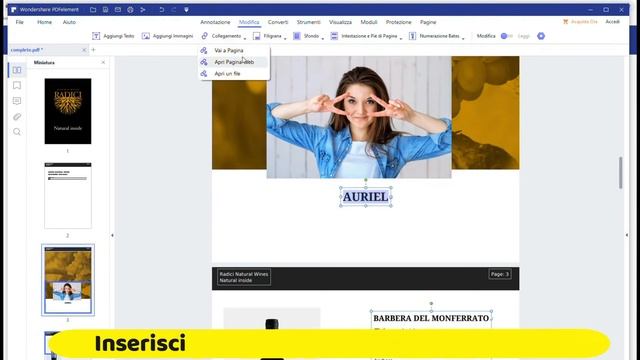Click the Accedi sign-in link
The height and width of the screenshot is (360, 640).
tap(612, 22)
